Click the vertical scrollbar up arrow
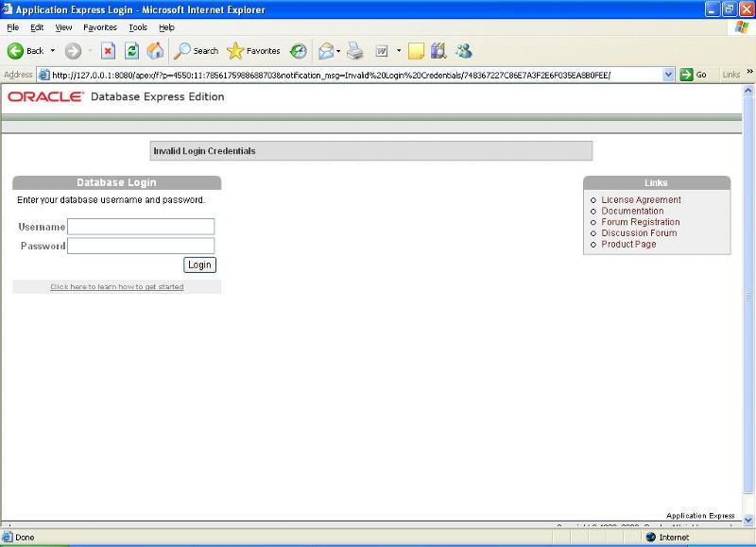 748,90
